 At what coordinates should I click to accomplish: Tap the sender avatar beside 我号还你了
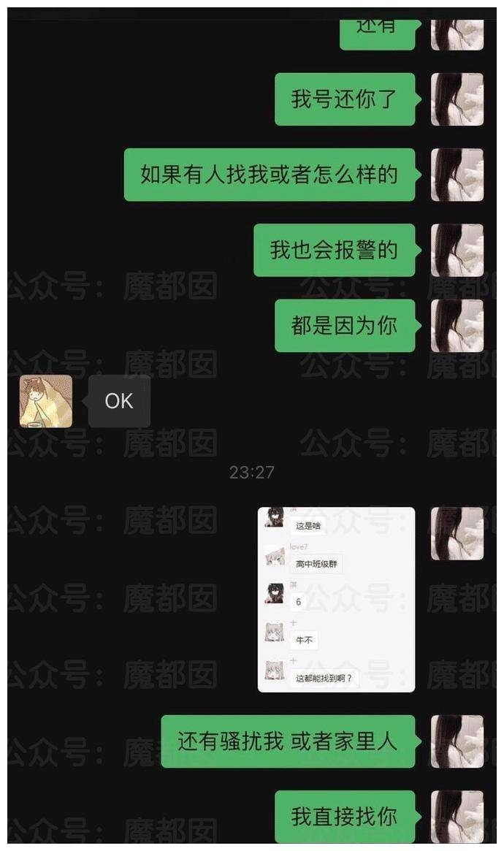pos(457,99)
